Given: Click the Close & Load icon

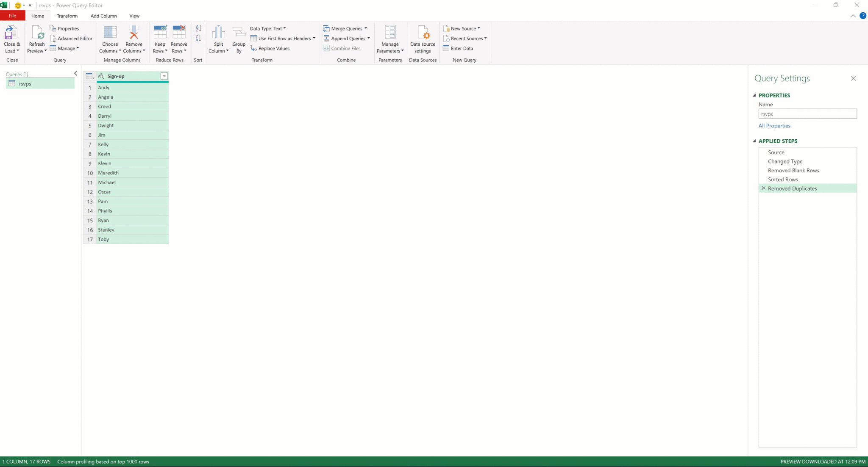Looking at the screenshot, I should pos(11,33).
